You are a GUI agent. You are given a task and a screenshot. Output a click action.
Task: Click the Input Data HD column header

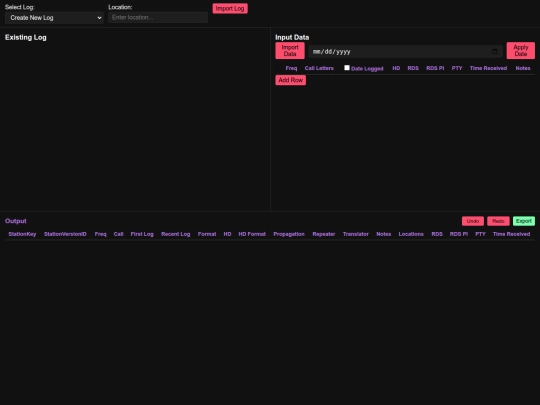tap(396, 68)
